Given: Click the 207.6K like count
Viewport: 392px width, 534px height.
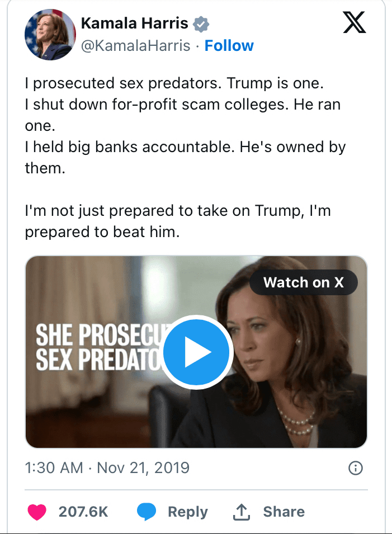Looking at the screenshot, I should click(x=83, y=512).
